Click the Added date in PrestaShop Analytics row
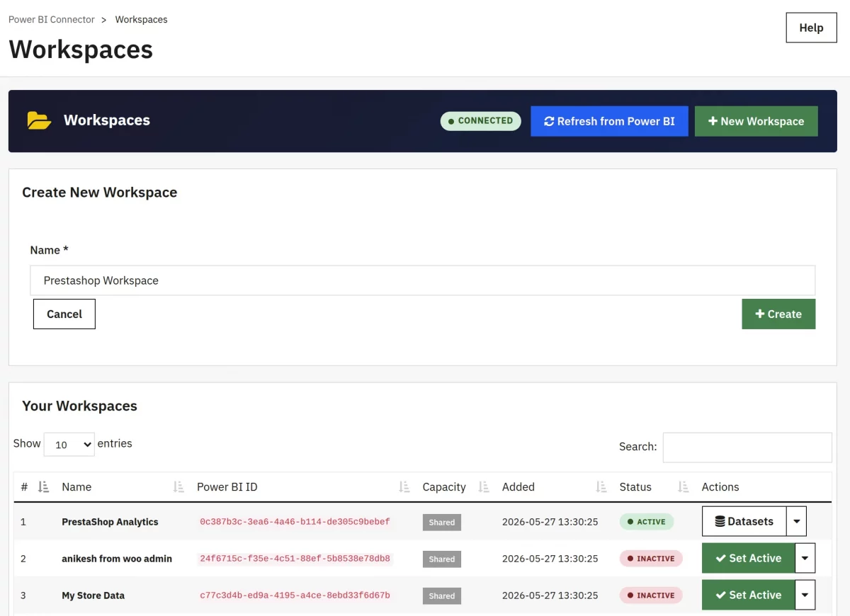 click(x=550, y=522)
